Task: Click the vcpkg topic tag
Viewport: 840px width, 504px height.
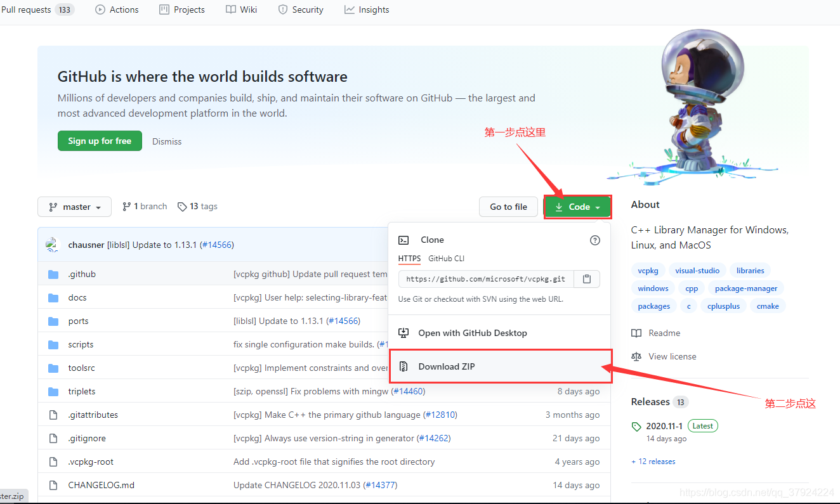Action: pyautogui.click(x=648, y=271)
